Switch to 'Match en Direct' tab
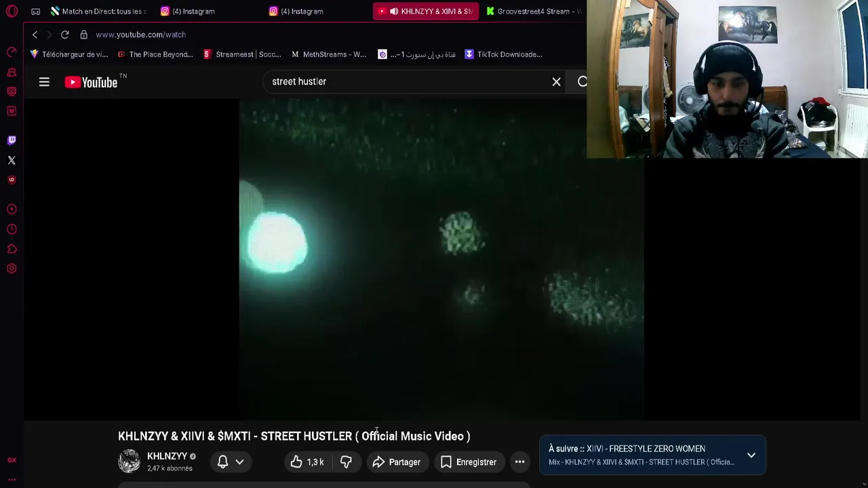This screenshot has width=868, height=488. pyautogui.click(x=99, y=12)
